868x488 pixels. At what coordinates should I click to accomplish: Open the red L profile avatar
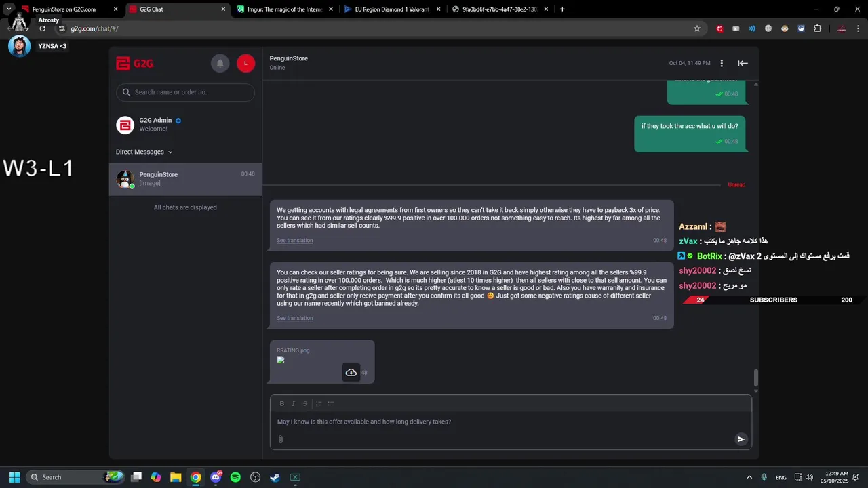245,63
